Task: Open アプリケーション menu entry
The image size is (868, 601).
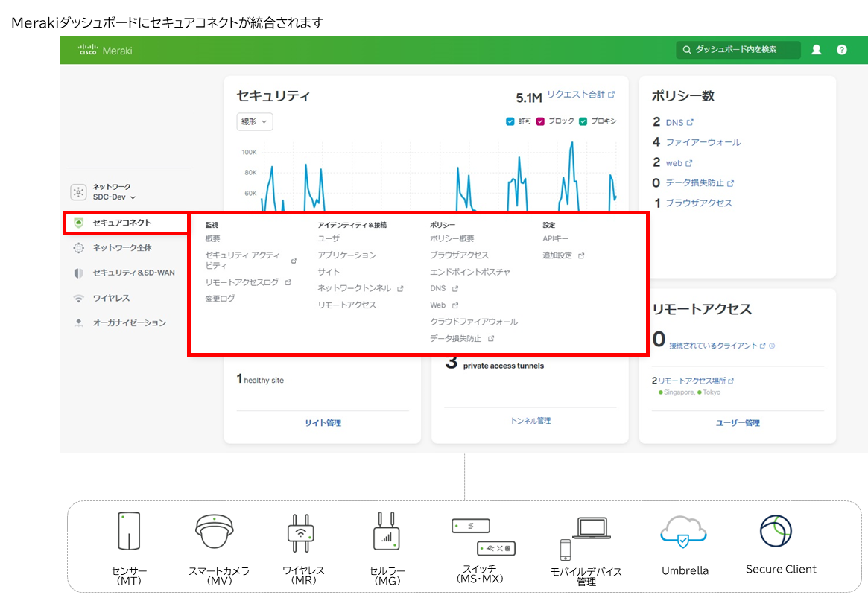Action: (x=346, y=255)
